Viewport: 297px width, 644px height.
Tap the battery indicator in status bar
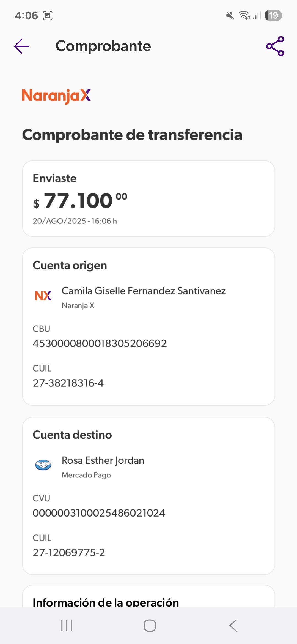pos(273,15)
